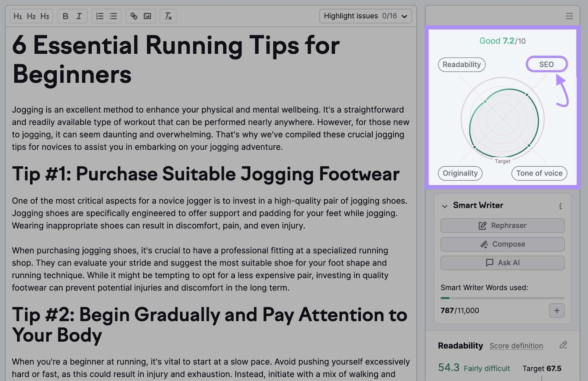Toggle bold text formatting
Image resolution: width=588 pixels, height=381 pixels.
pyautogui.click(x=65, y=16)
